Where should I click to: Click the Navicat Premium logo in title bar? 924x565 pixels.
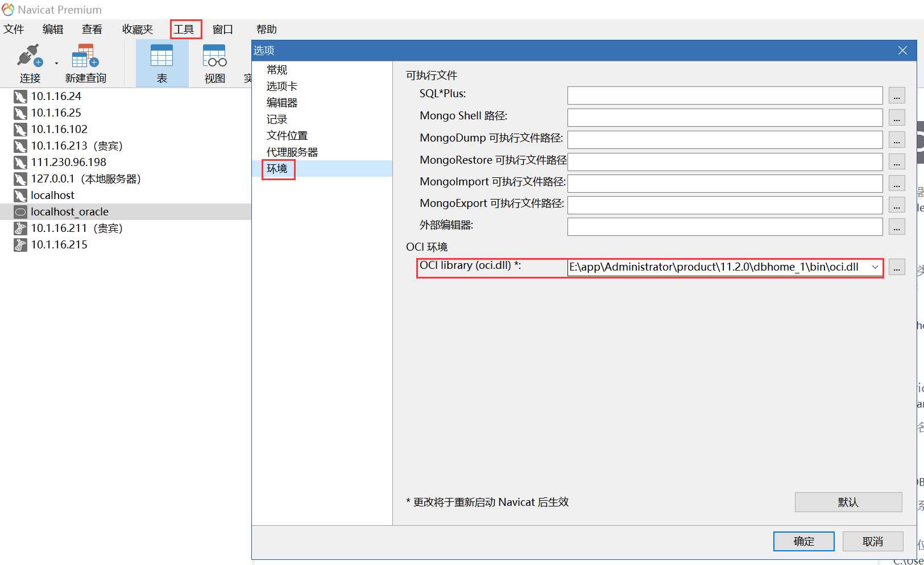[8, 10]
